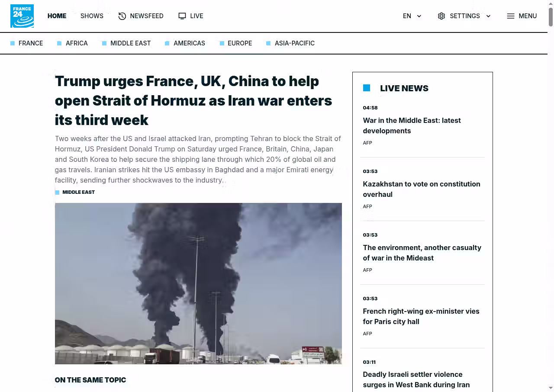Open the hamburger Menu icon
Screen dimensions: 554x392
click(x=511, y=16)
